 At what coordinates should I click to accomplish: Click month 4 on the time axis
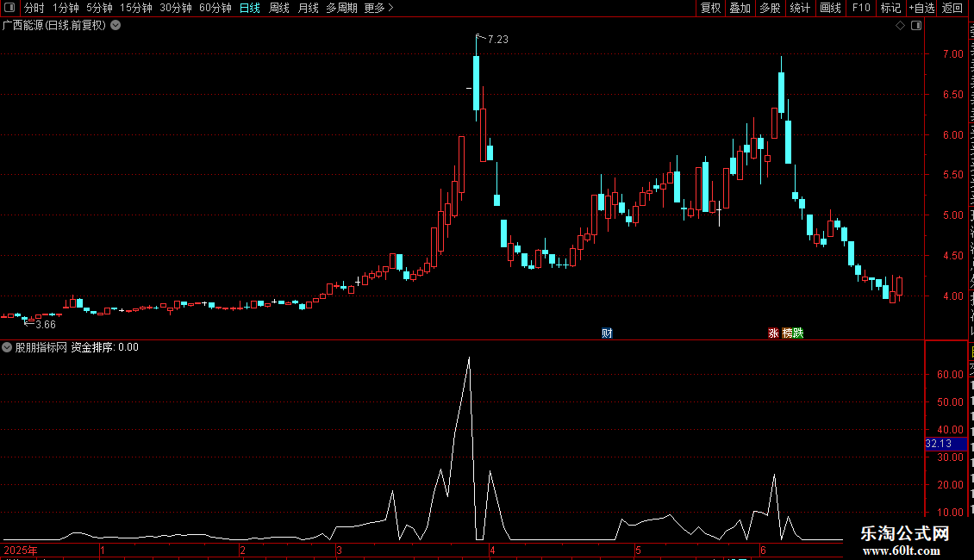[x=492, y=551]
